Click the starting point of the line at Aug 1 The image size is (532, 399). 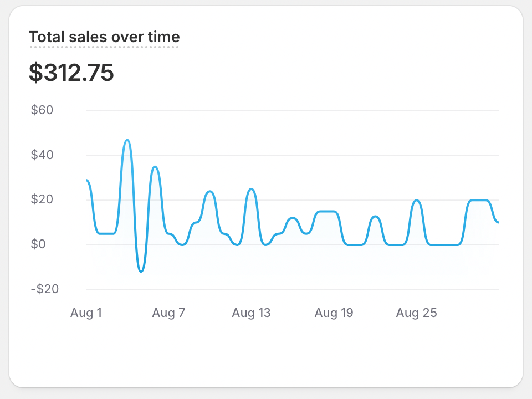point(87,180)
